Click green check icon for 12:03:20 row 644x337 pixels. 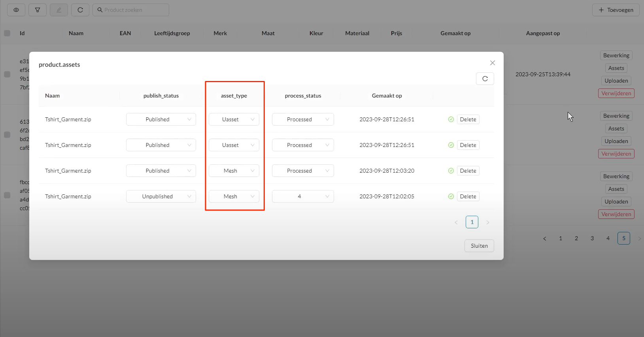click(451, 171)
